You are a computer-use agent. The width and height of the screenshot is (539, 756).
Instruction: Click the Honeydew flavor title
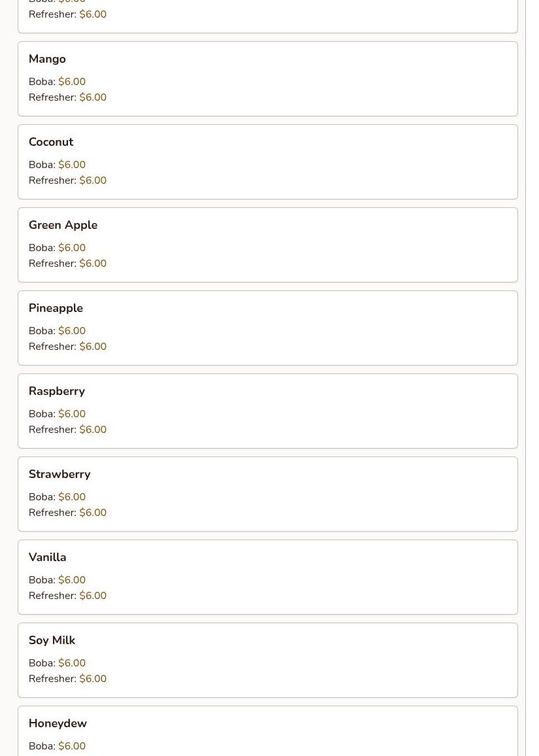[58, 723]
